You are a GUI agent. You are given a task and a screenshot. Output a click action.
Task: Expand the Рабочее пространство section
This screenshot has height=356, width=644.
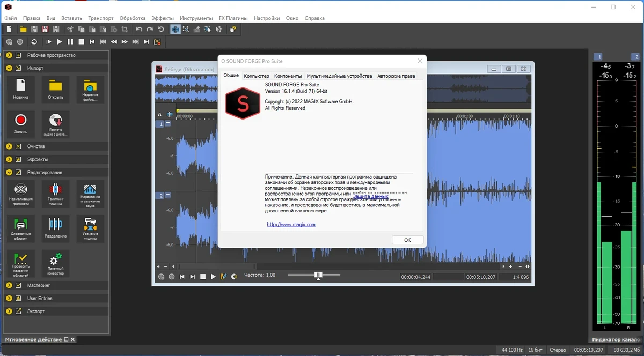pos(9,55)
